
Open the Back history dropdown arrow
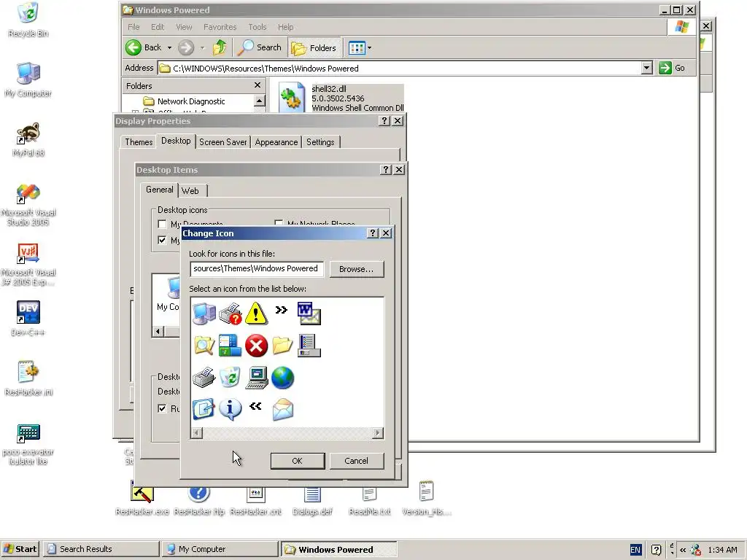(169, 47)
